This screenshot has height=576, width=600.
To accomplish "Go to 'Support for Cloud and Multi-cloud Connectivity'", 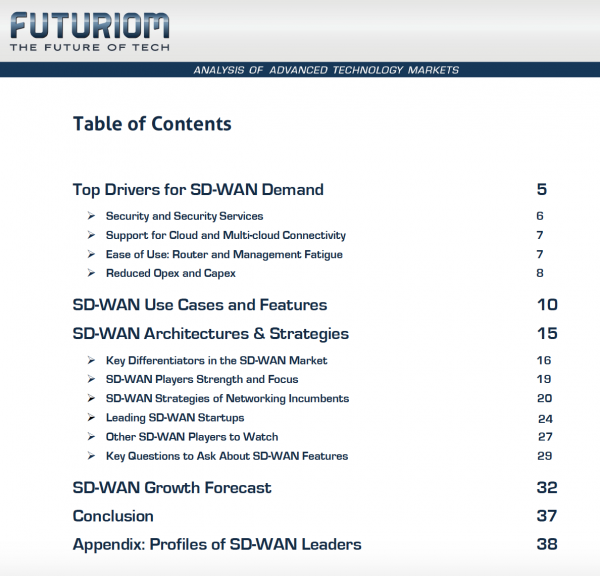I will tap(226, 235).
